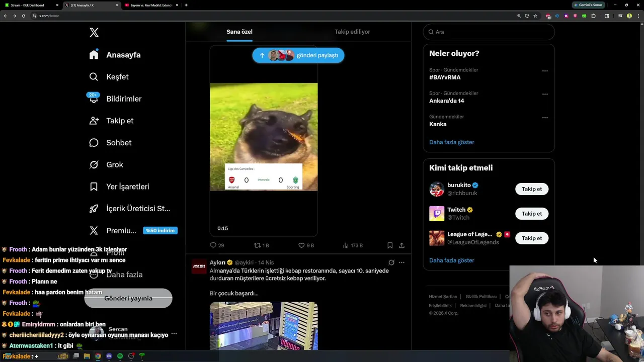Follow burukito with Takip et
The height and width of the screenshot is (362, 644).
(532, 189)
